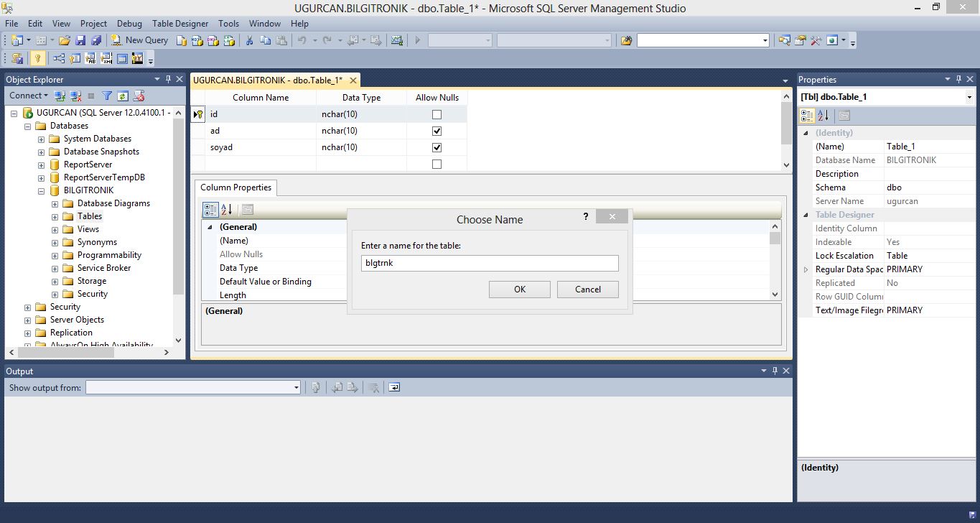
Task: Click the table name input field
Action: (490, 263)
